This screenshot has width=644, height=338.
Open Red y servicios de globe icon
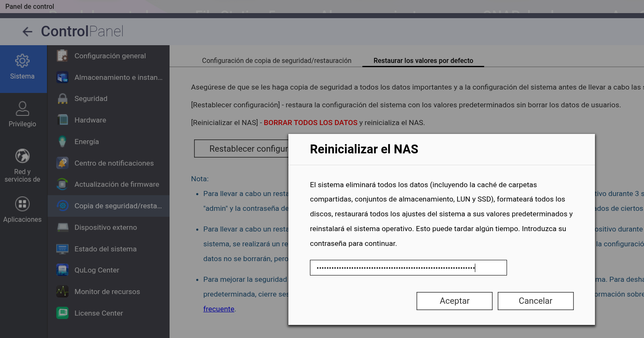pos(22,156)
